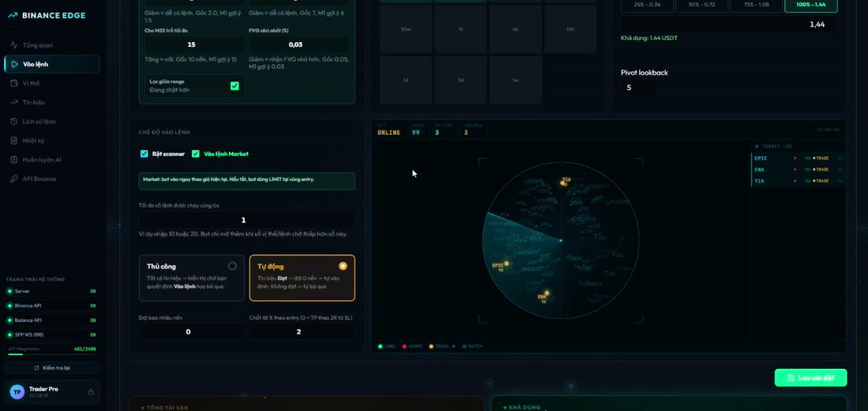Image resolution: width=868 pixels, height=411 pixels.
Task: Choose the 50% - 0.72 allocation button
Action: (702, 5)
